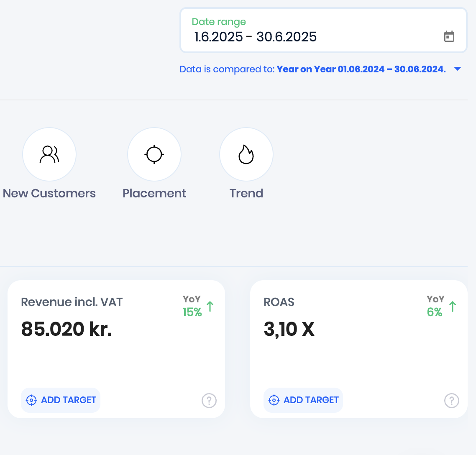
Task: Click the green YoY arrow on the ROAS card
Action: coord(453,306)
